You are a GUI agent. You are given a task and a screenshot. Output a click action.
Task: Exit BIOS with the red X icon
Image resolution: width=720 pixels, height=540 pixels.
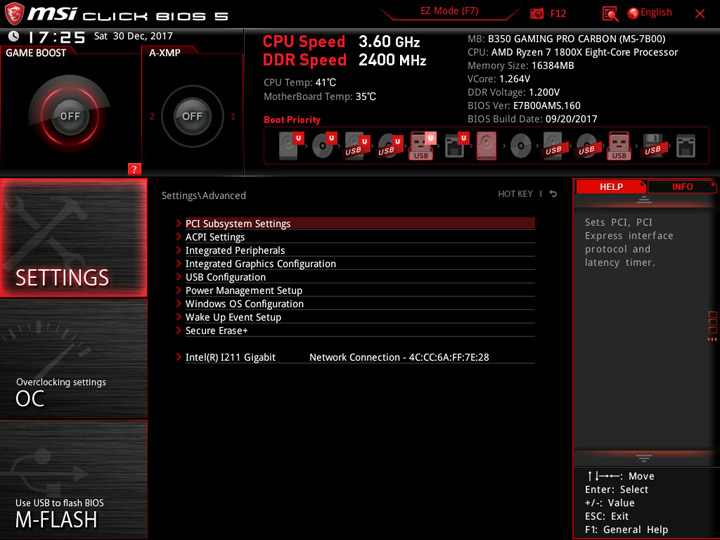click(x=700, y=14)
